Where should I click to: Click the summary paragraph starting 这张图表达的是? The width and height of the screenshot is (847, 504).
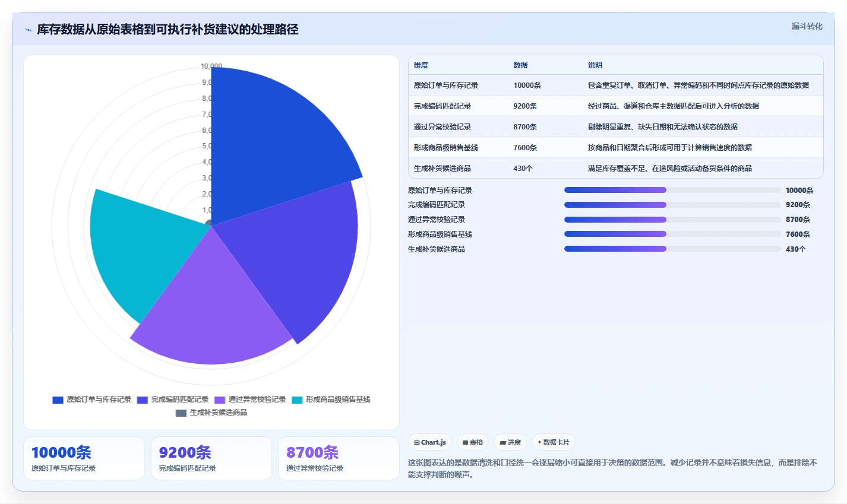pyautogui.click(x=613, y=468)
